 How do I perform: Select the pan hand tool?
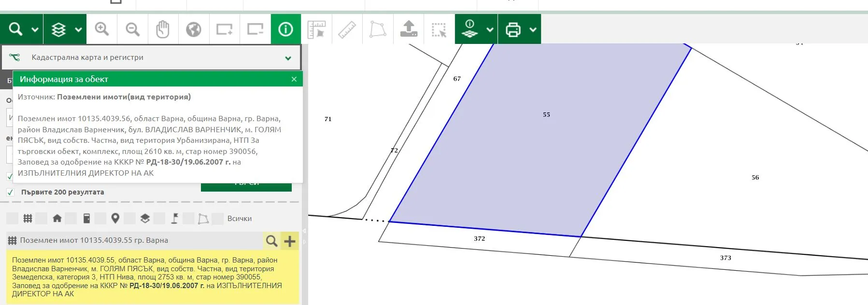click(x=163, y=29)
